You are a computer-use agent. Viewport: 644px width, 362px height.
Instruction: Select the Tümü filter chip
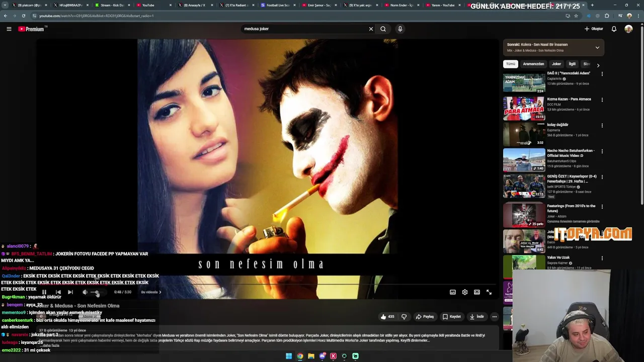coord(511,64)
